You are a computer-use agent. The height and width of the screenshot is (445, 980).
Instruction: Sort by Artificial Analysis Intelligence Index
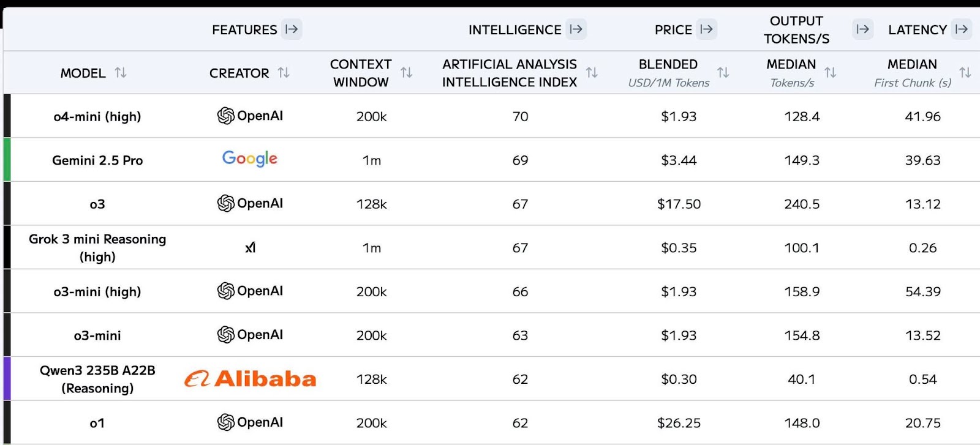point(592,73)
